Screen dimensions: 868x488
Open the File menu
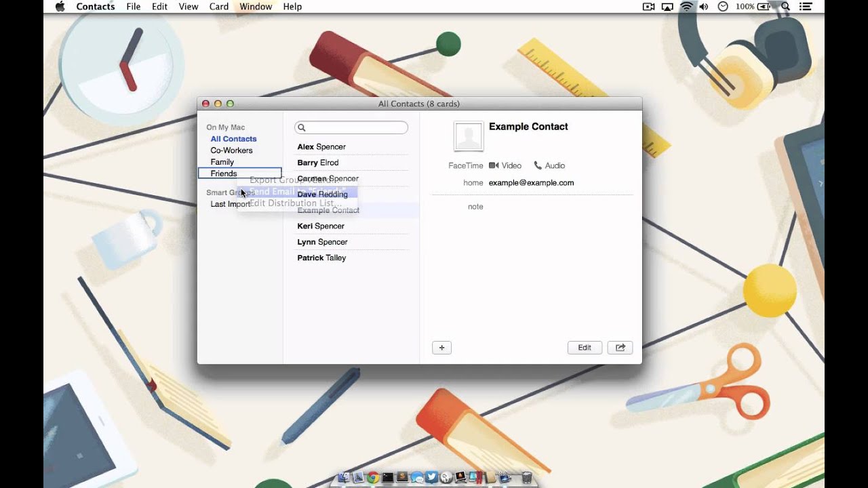[134, 6]
